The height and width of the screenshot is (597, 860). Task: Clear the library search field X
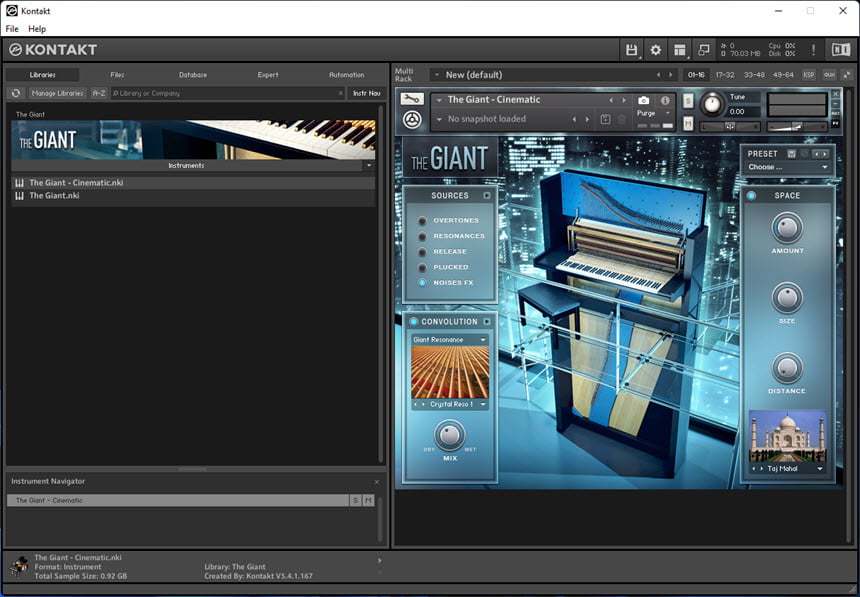(340, 93)
